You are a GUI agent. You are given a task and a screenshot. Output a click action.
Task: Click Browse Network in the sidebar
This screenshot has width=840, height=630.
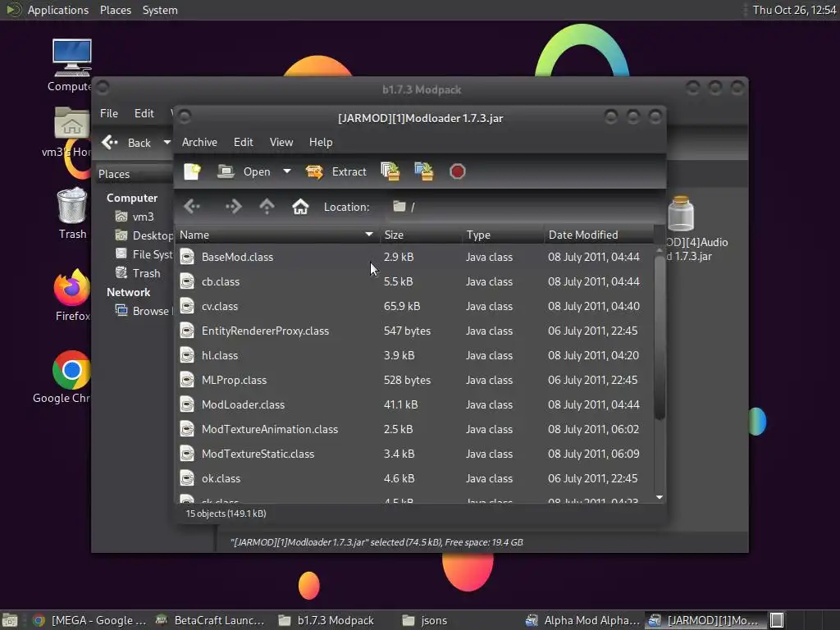click(144, 311)
